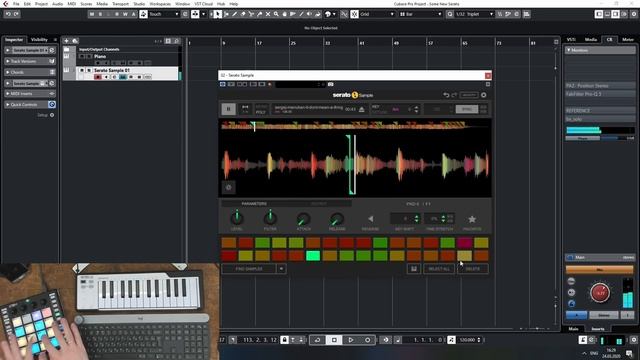
Task: Open waveform display settings gear
Action: (x=229, y=187)
